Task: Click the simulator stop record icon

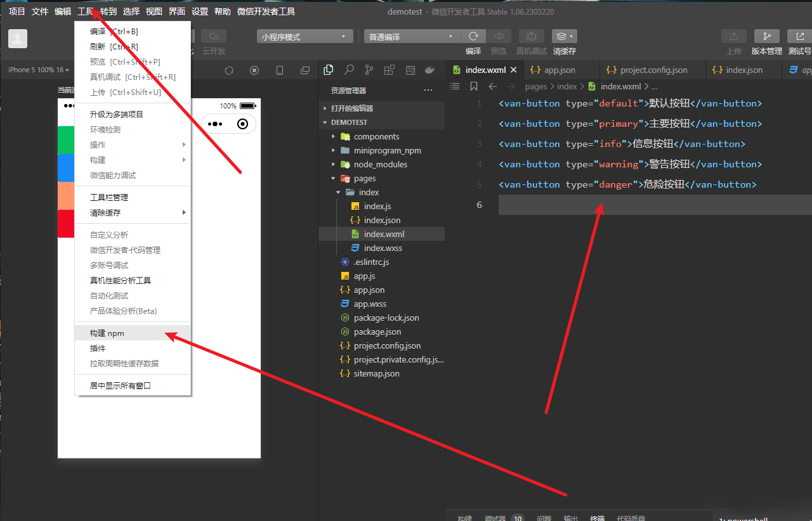Action: (x=254, y=70)
